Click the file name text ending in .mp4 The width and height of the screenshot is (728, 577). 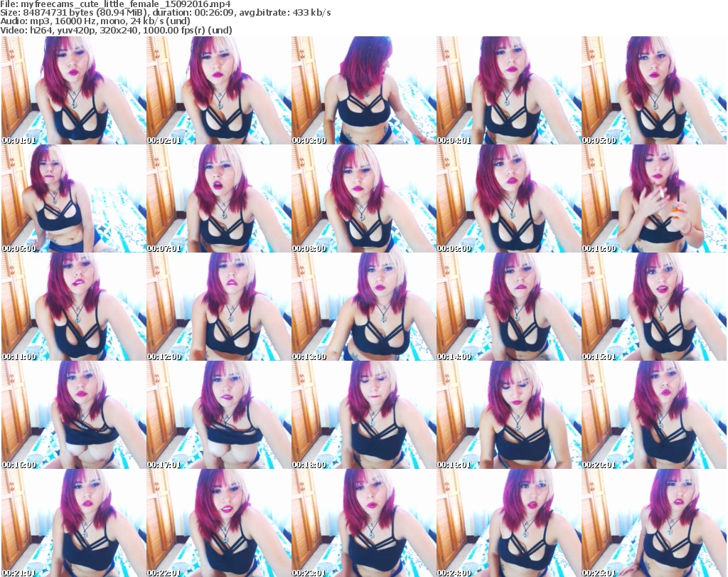pyautogui.click(x=126, y=4)
